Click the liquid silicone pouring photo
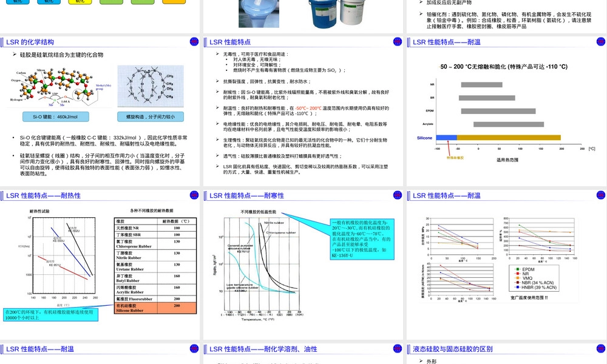607x364 pixels. [259, 14]
